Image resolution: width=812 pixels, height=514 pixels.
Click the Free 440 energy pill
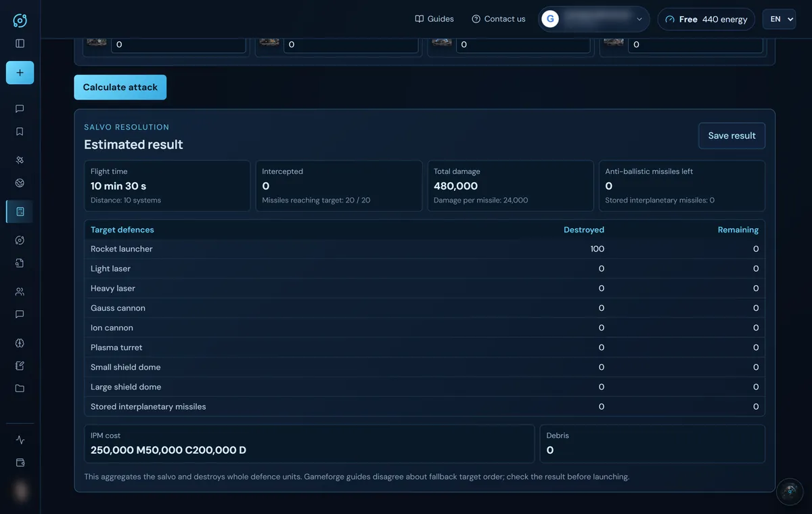706,19
